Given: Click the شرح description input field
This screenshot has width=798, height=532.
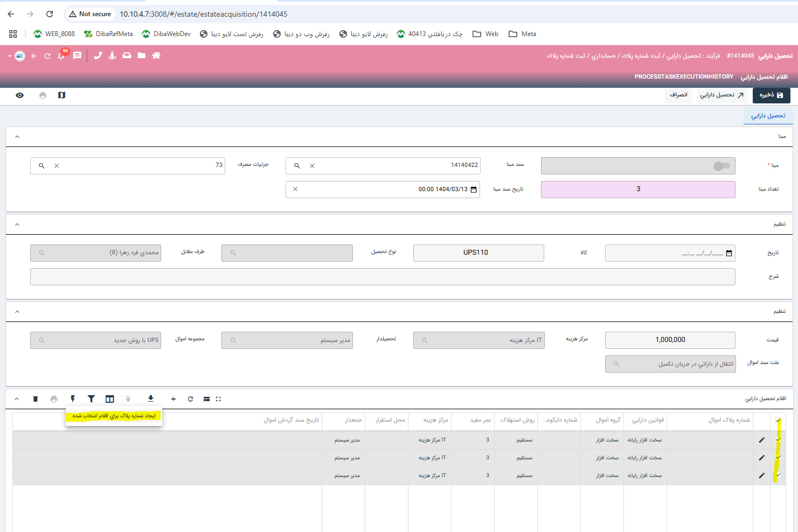Looking at the screenshot, I should point(383,277).
